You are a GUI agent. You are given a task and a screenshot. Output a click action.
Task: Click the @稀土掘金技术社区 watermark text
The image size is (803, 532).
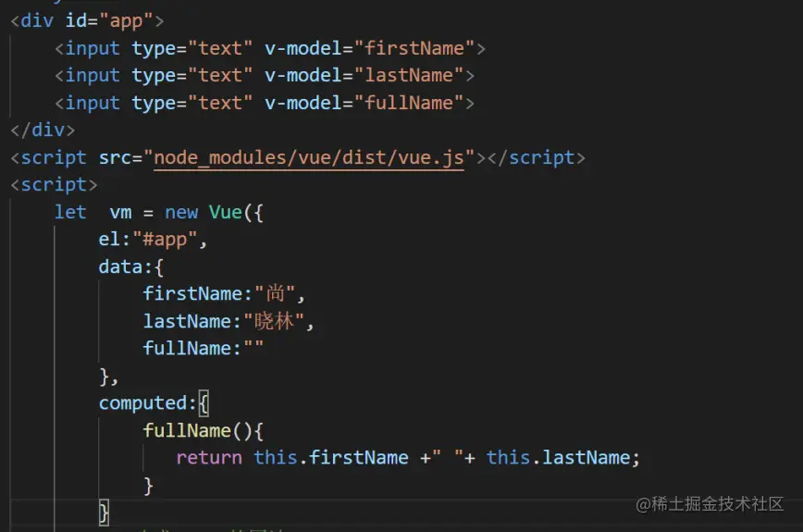point(710,504)
